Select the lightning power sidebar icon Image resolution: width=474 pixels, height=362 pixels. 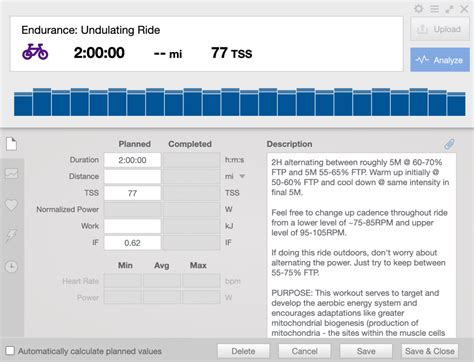(x=11, y=236)
